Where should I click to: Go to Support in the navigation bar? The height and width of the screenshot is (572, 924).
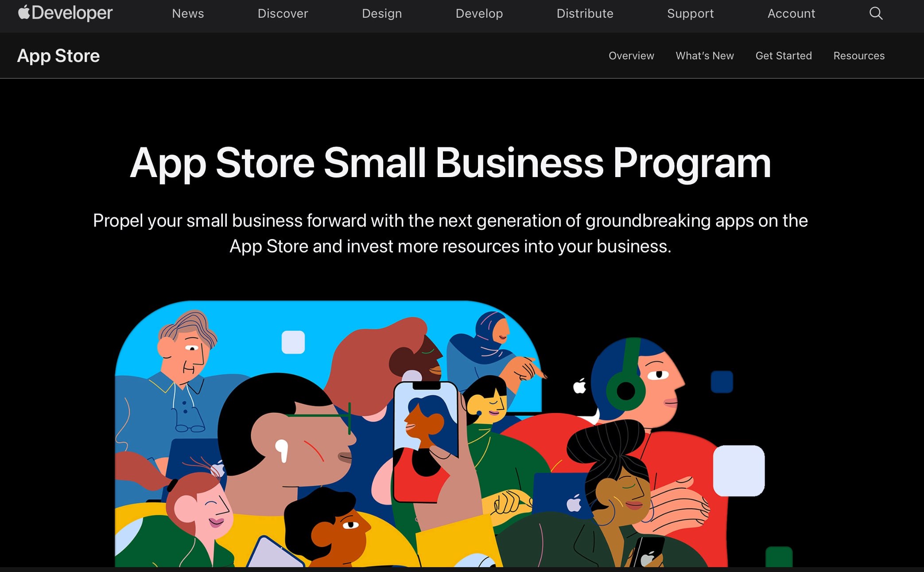click(x=690, y=14)
